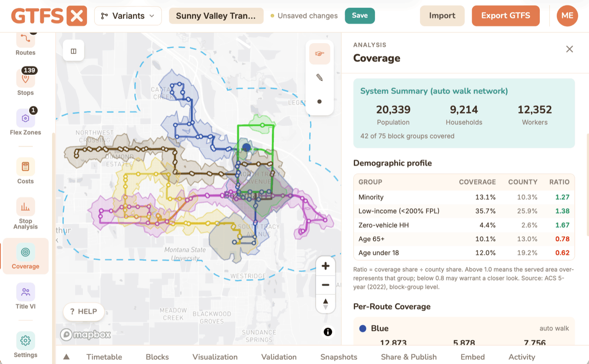Click the System Summary heading

[x=434, y=91]
